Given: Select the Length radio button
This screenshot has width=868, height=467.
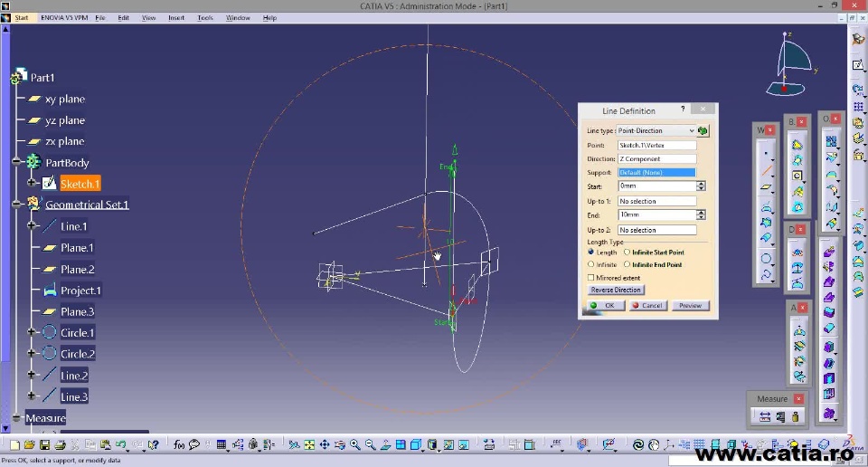Looking at the screenshot, I should click(590, 253).
